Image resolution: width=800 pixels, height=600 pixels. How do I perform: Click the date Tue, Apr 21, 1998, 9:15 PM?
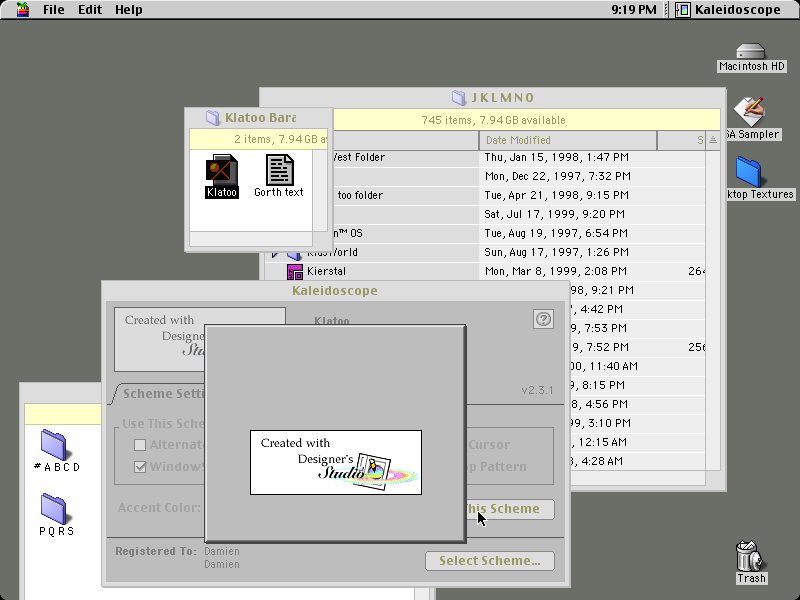[557, 195]
